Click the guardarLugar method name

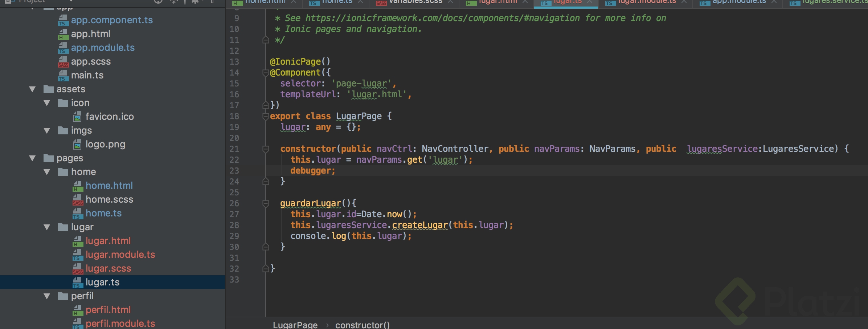pos(311,203)
